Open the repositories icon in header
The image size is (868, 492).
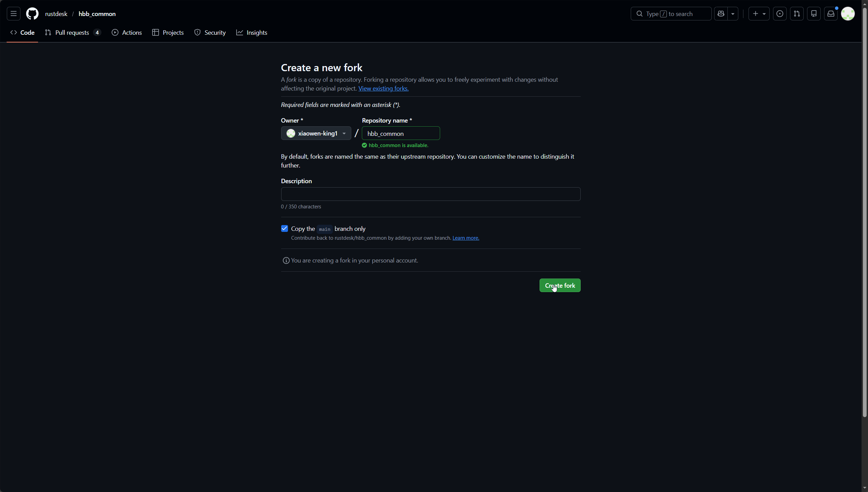[x=814, y=14]
